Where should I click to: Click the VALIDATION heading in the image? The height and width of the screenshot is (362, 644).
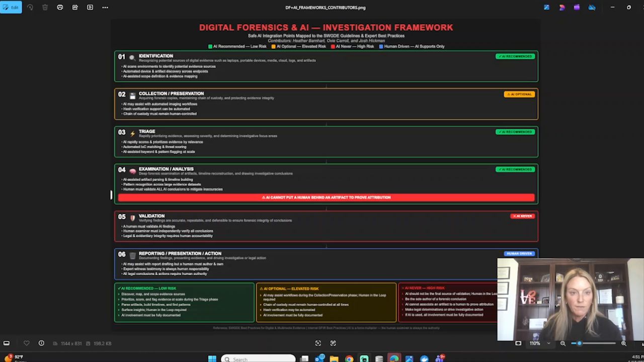[151, 216]
